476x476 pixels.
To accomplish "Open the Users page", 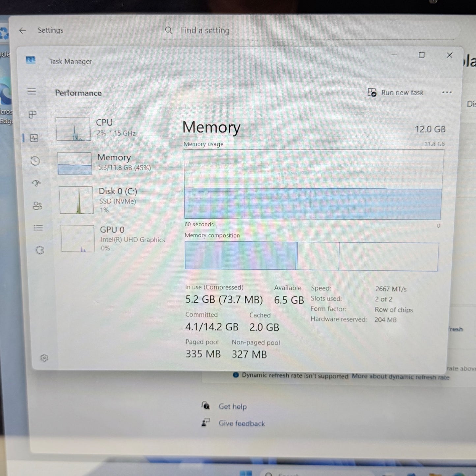I will coord(38,206).
